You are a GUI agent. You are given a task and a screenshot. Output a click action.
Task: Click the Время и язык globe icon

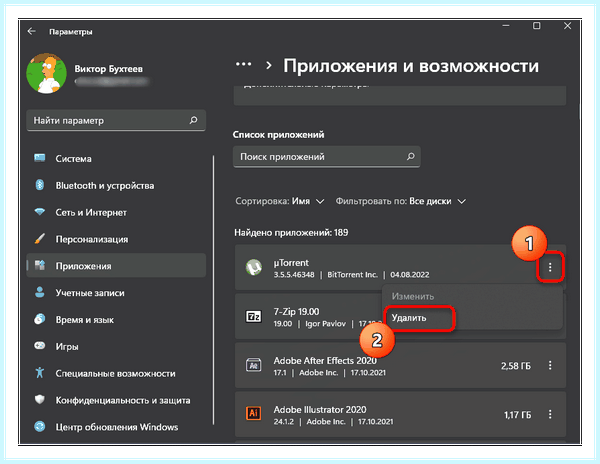(x=40, y=319)
